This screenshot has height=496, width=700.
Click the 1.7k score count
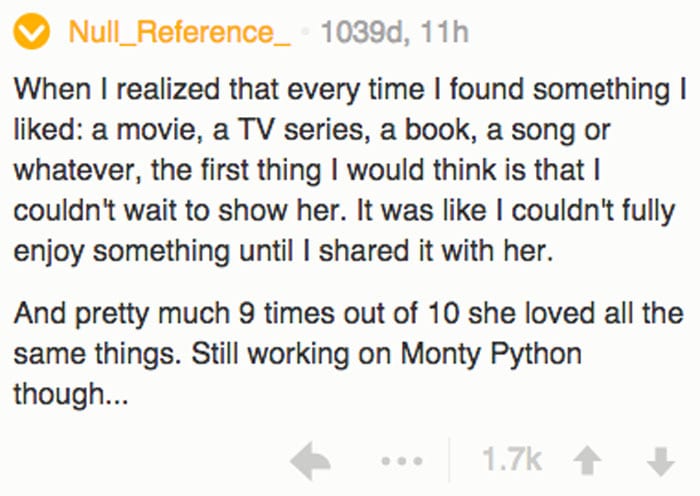coord(512,459)
